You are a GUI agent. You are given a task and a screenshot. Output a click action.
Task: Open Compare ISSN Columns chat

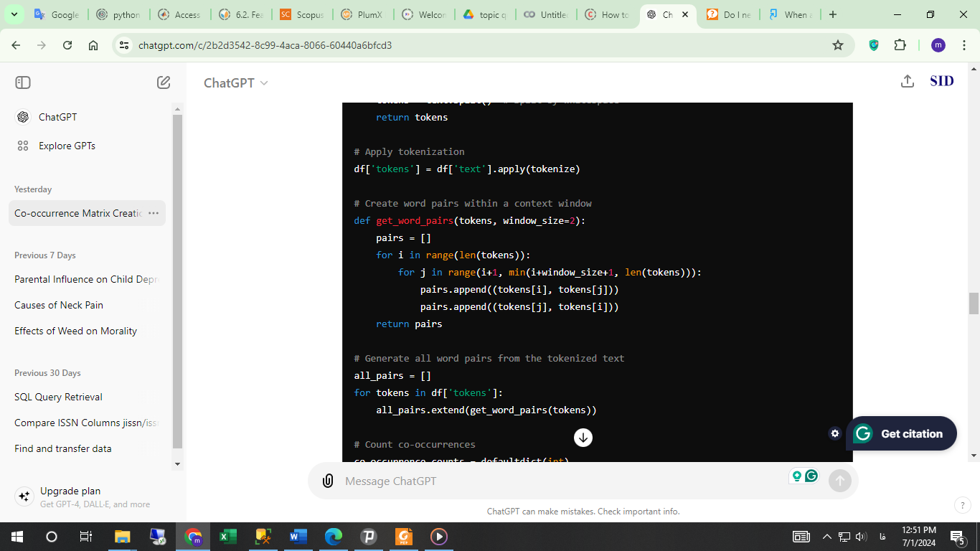(x=86, y=423)
